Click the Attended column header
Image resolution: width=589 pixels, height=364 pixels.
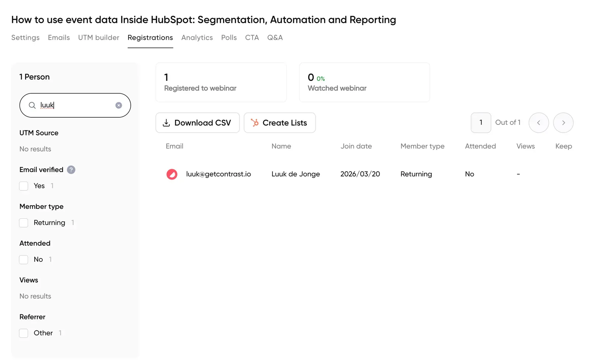tap(480, 146)
